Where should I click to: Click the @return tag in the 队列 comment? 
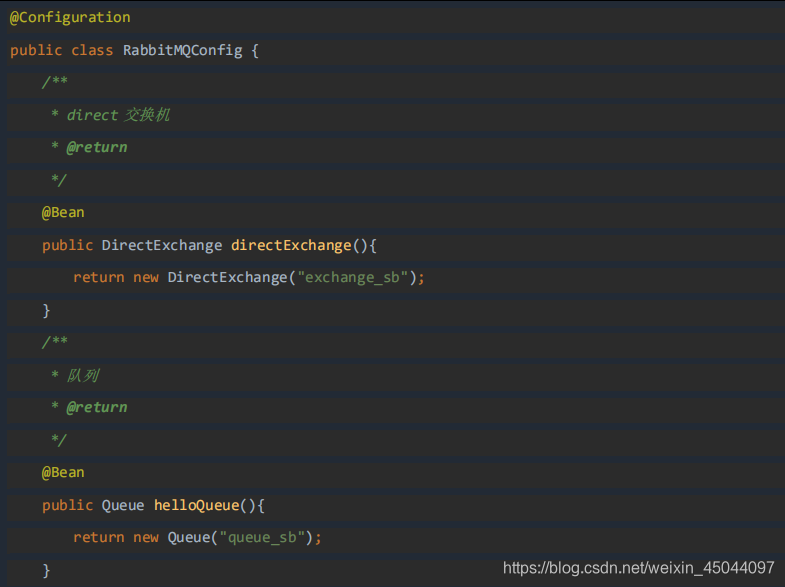coord(97,407)
